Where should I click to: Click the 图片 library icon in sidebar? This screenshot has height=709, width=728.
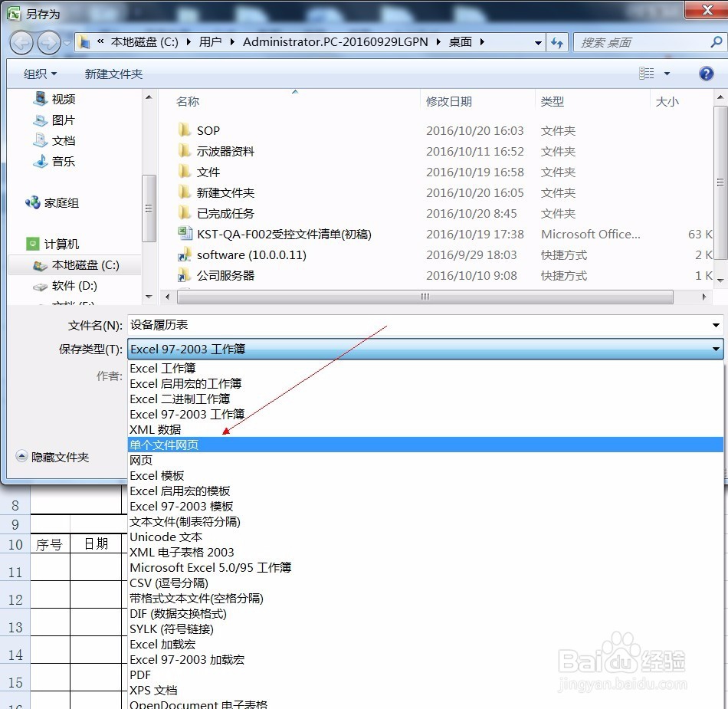click(x=41, y=120)
